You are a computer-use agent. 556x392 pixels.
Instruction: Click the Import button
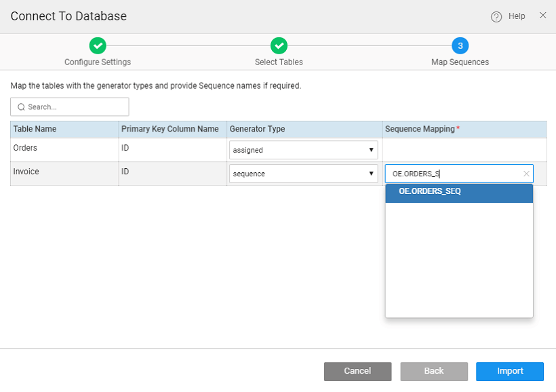pyautogui.click(x=509, y=371)
